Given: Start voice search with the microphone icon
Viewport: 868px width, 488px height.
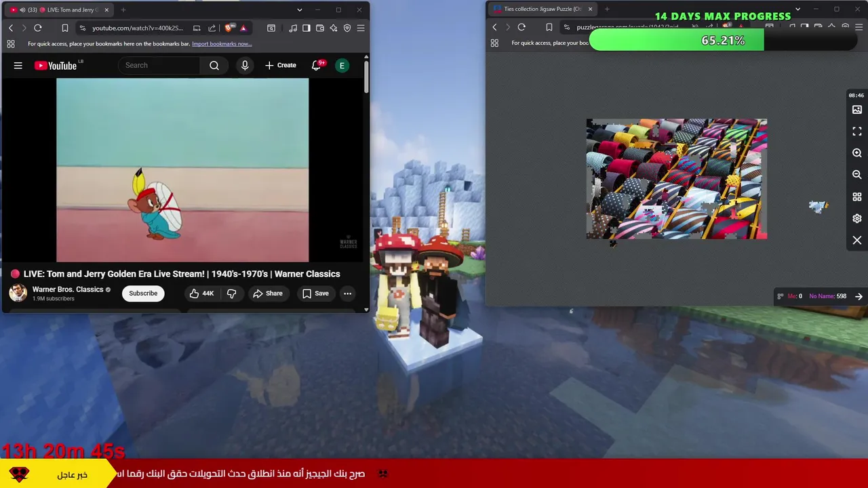Looking at the screenshot, I should 245,66.
